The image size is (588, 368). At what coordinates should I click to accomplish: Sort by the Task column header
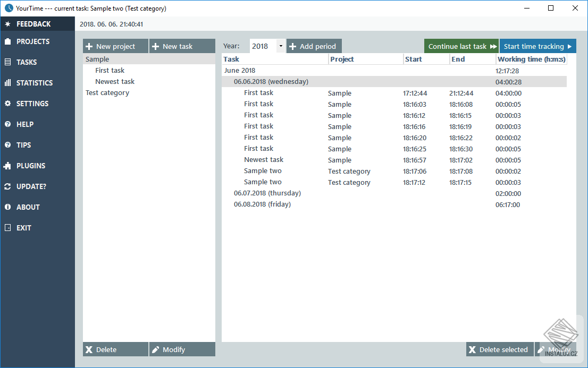tap(275, 59)
